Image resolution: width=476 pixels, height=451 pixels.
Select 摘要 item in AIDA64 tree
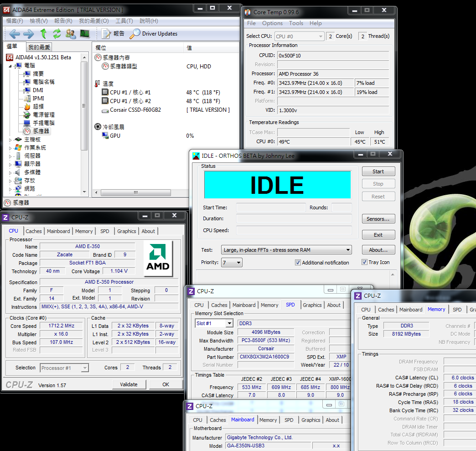point(38,74)
